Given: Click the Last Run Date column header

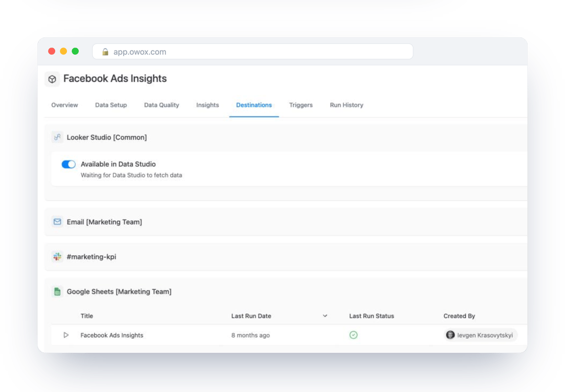Looking at the screenshot, I should pos(251,316).
